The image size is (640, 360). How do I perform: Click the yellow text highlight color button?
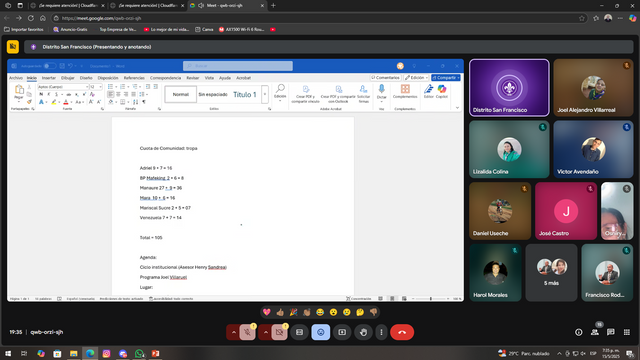point(53,102)
